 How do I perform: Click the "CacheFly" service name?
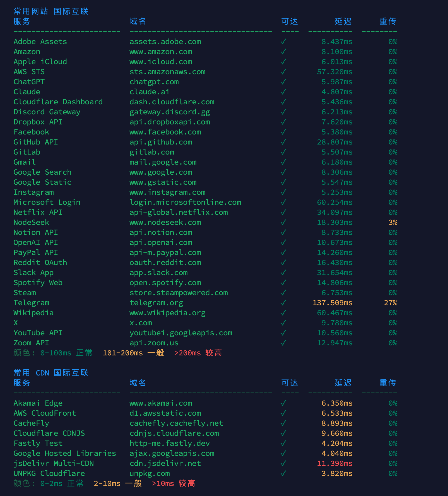tap(32, 423)
